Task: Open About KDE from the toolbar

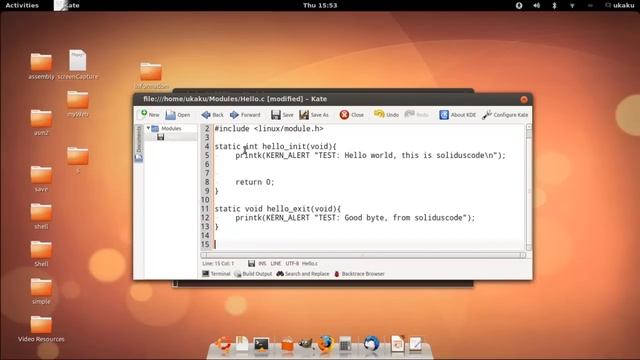Action: [458, 115]
